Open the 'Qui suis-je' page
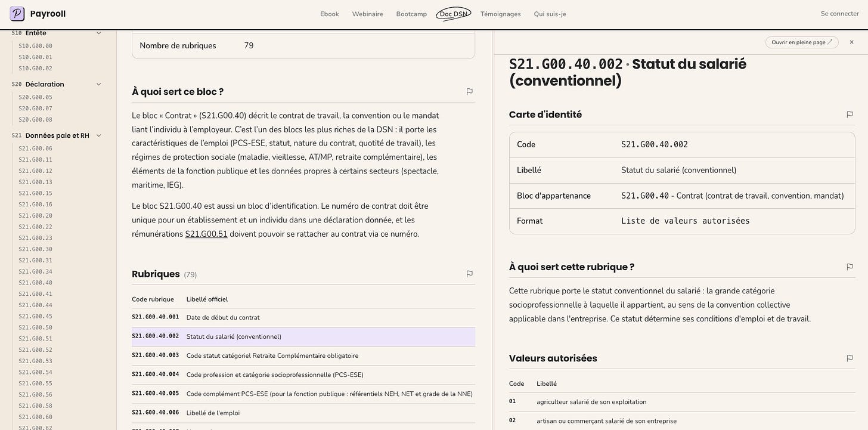This screenshot has width=868, height=430. [550, 14]
